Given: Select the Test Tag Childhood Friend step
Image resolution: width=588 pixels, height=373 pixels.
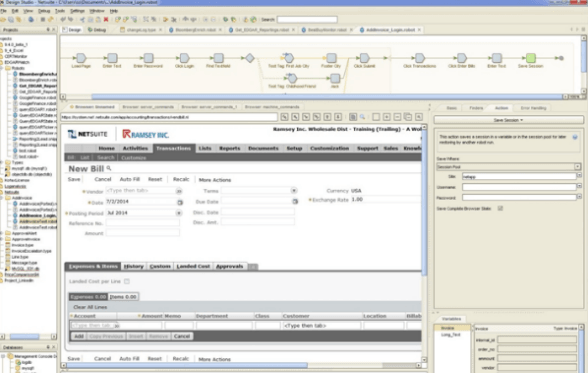Looking at the screenshot, I should point(292,79).
